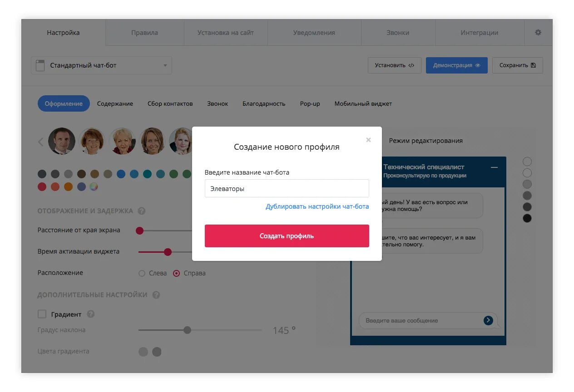Viewport: 574px width, 392px height.
Task: Select the Справа radio option
Action: 189,273
